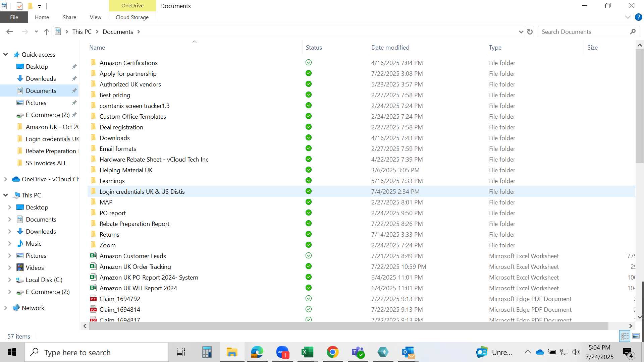Open the File menu tab
This screenshot has height=362, width=644.
click(14, 17)
